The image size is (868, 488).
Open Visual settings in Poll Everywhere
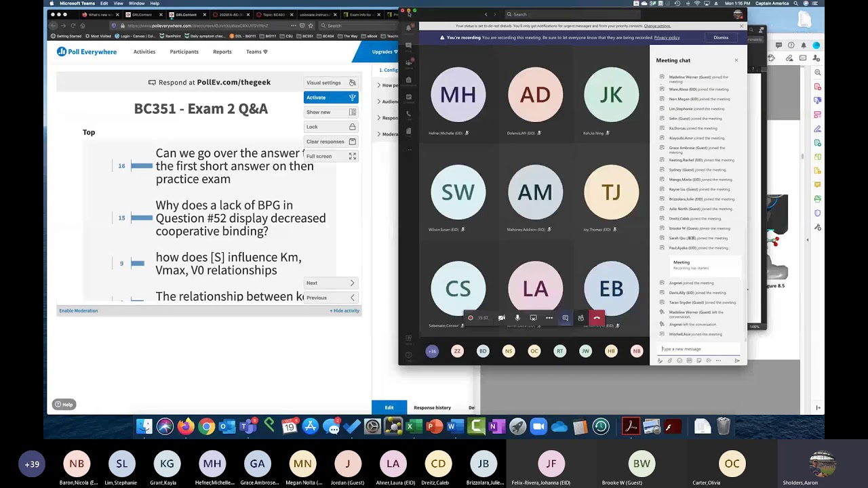coord(331,83)
